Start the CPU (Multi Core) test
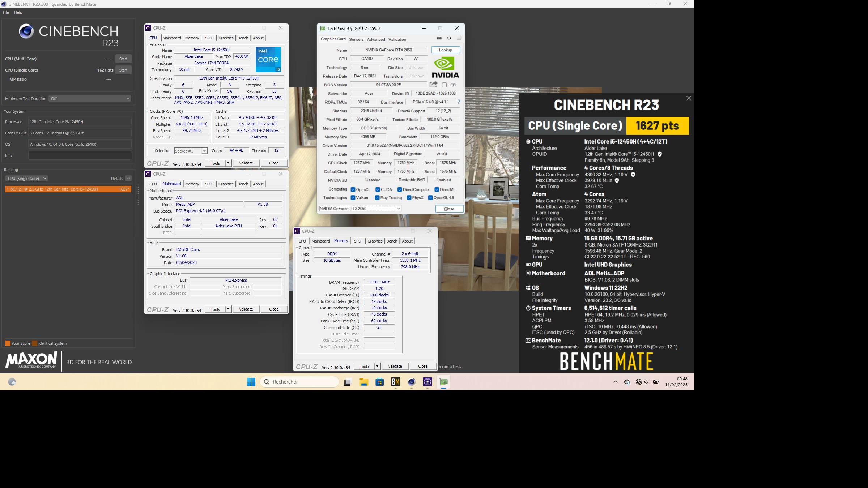The image size is (868, 488). pyautogui.click(x=123, y=59)
